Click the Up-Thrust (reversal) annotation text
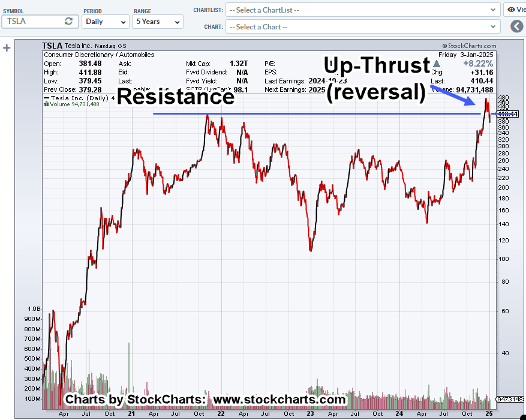The height and width of the screenshot is (420, 526). 377,78
